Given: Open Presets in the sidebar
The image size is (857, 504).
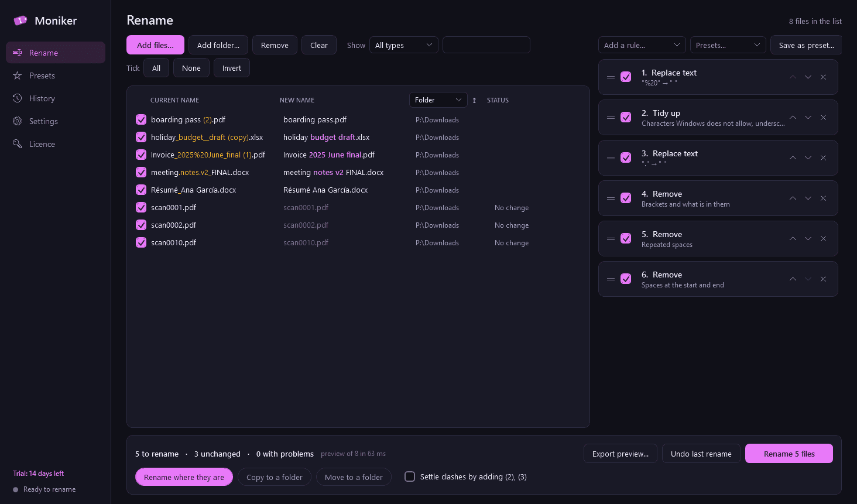Looking at the screenshot, I should (x=56, y=76).
